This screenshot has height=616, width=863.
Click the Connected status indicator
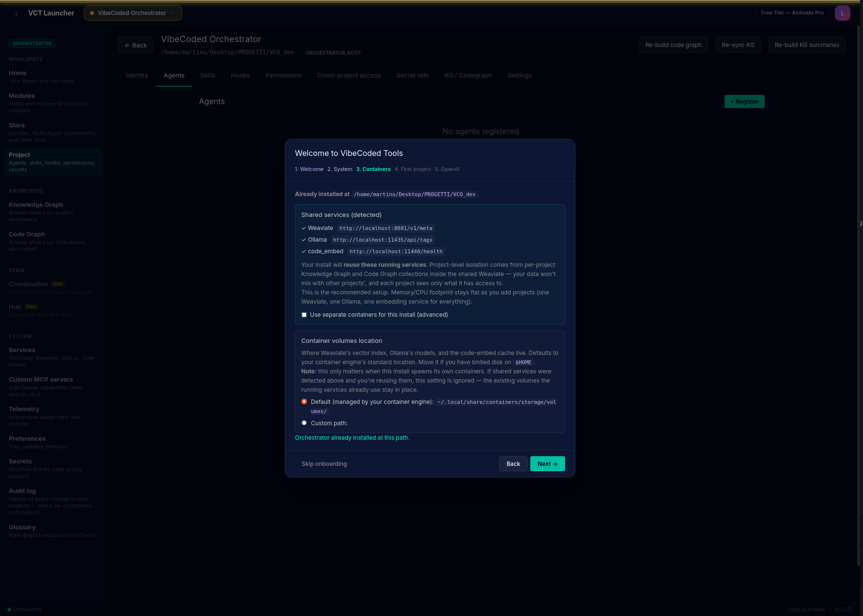24,609
